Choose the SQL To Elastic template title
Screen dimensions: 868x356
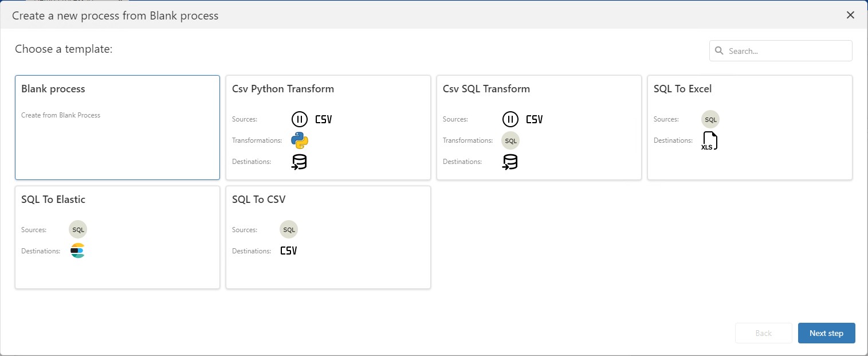coord(53,199)
